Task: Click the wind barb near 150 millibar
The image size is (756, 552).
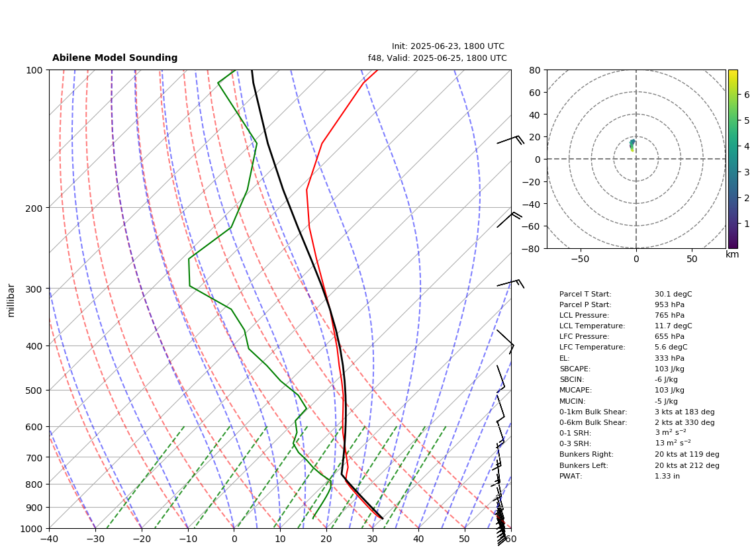Action: tap(510, 140)
